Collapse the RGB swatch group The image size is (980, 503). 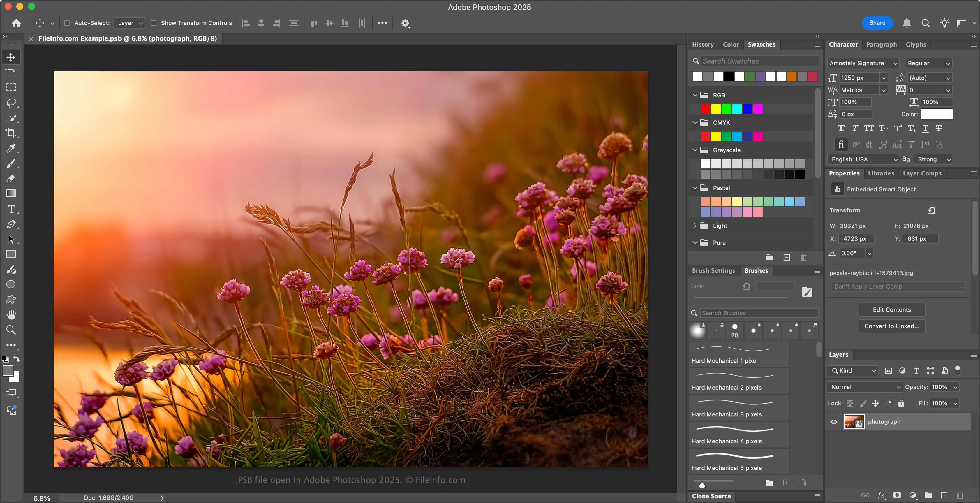point(695,95)
